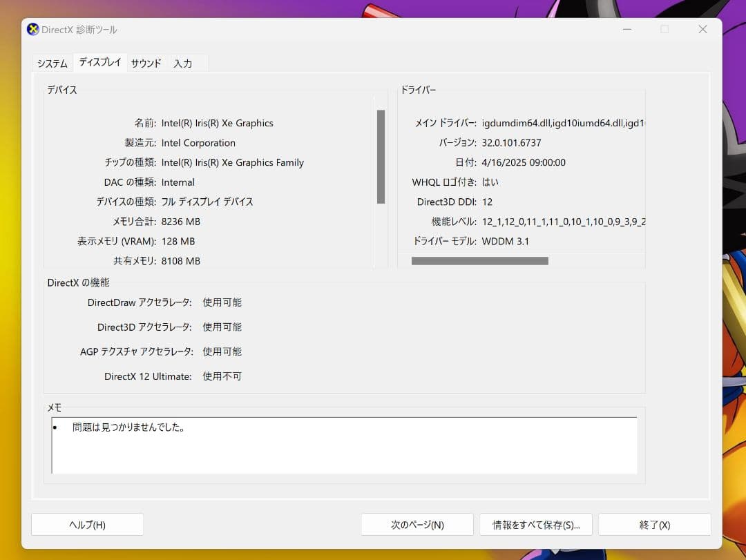Click 情報をすべて保存(S) to save information
This screenshot has height=560, width=746.
click(x=535, y=524)
